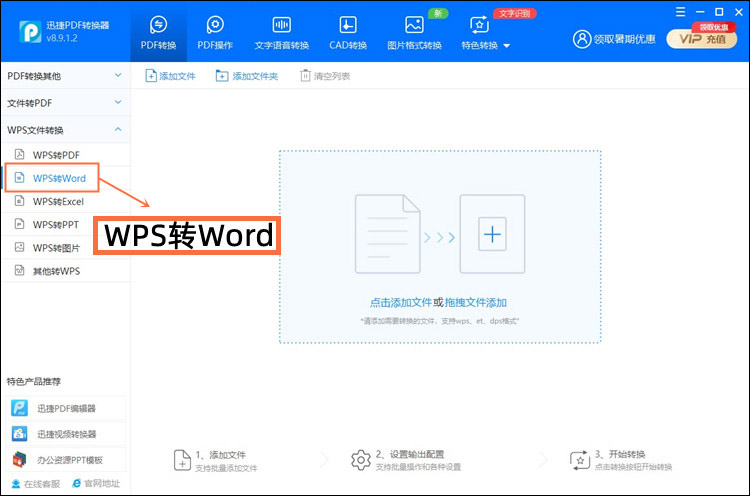The width and height of the screenshot is (750, 496).
Task: Click 清空列表 trash button
Action: tap(325, 76)
